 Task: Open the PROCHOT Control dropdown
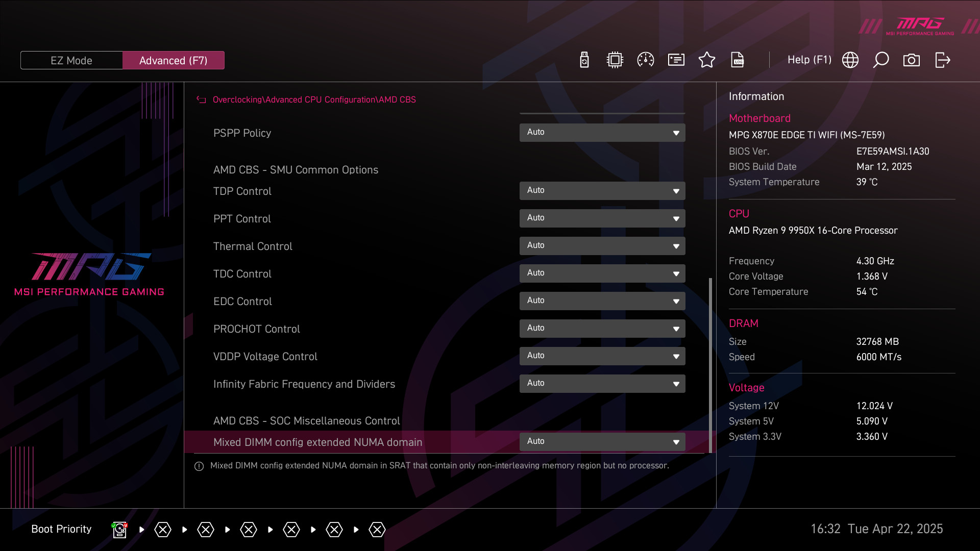602,329
